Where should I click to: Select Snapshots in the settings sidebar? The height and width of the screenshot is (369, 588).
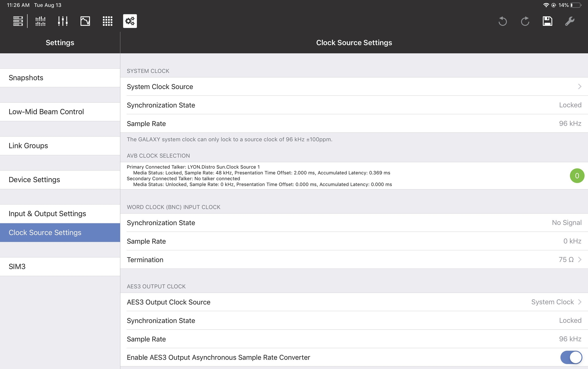click(x=60, y=78)
